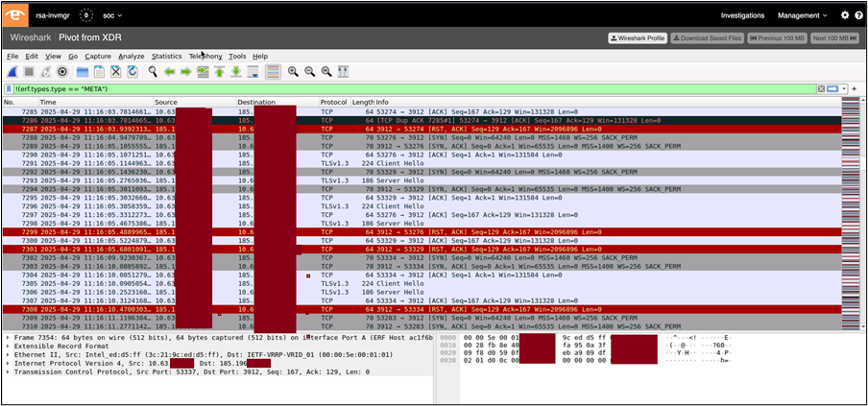Open a capture file

pyautogui.click(x=83, y=71)
